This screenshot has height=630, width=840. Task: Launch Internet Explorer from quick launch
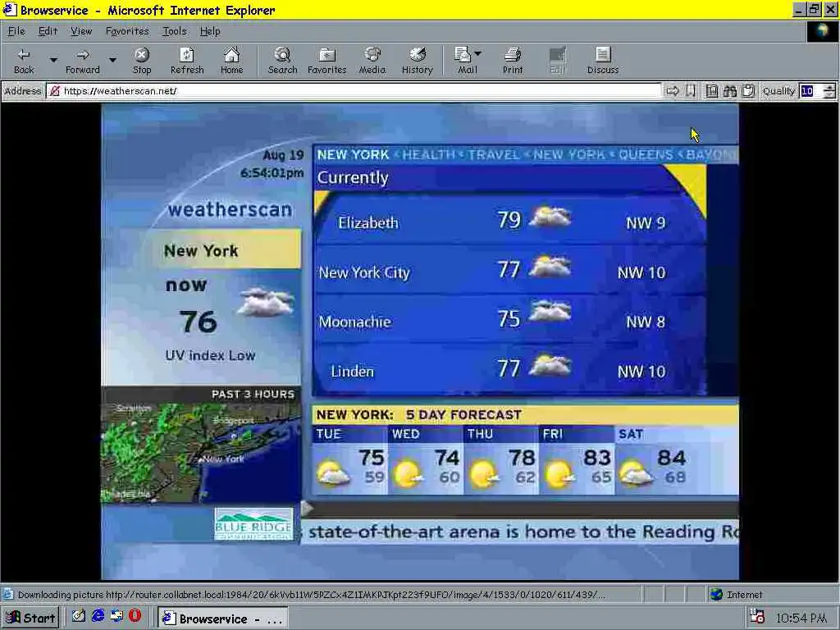point(98,616)
